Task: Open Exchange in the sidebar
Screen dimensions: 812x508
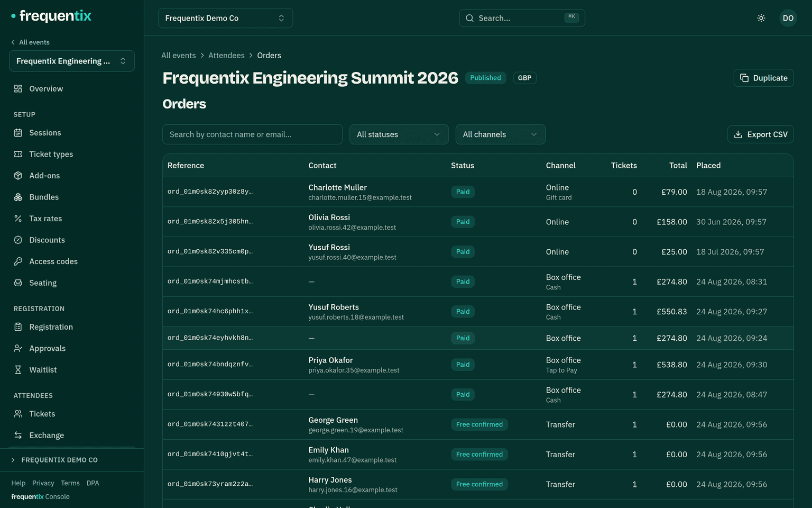Action: point(72,435)
